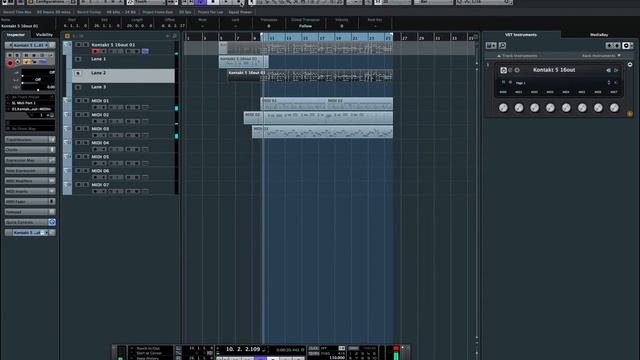
Task: Click the Quick Controls power icon in Inspector
Action: pos(52,222)
